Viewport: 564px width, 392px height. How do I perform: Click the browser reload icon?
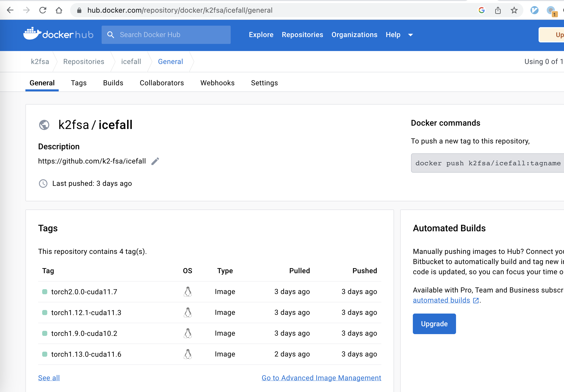point(43,10)
